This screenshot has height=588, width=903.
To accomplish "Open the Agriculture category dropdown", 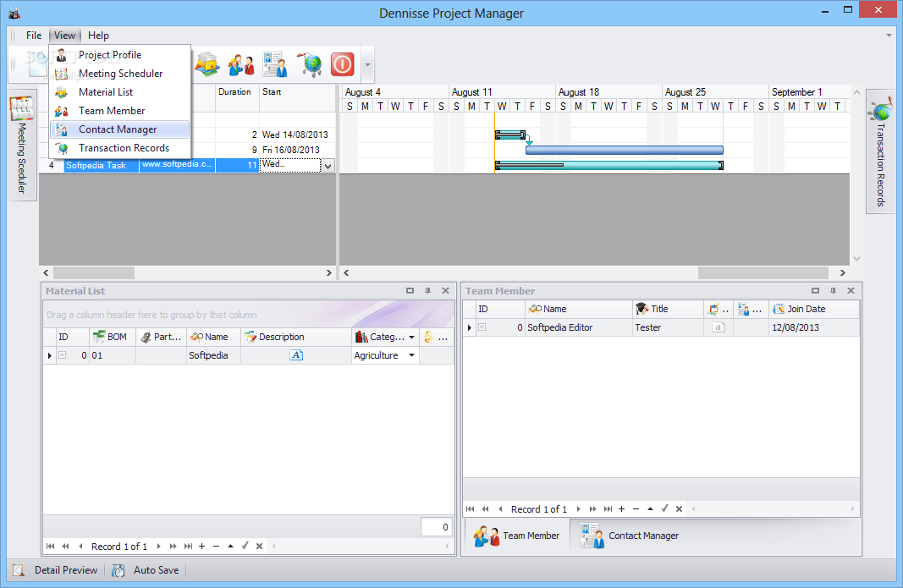I will coord(412,355).
